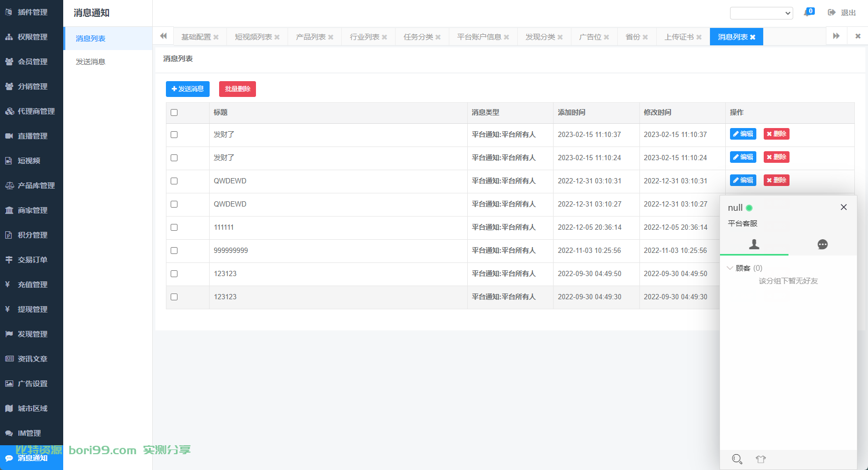Image resolution: width=868 pixels, height=470 pixels.
Task: Close the active 消息列表 tab
Action: pos(753,37)
